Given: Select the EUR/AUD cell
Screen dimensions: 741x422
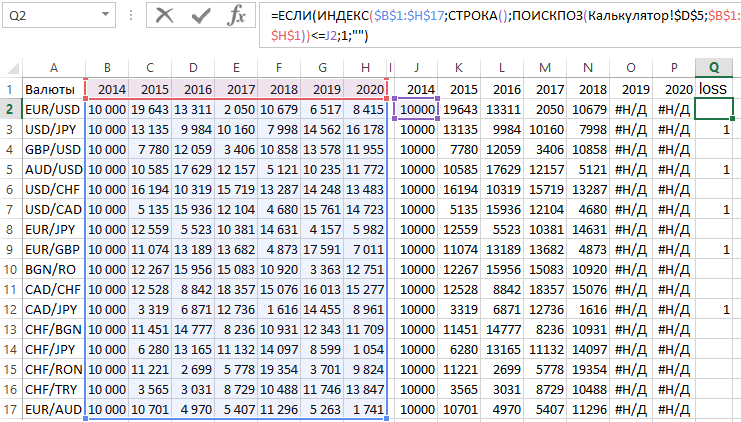Looking at the screenshot, I should coord(54,409).
